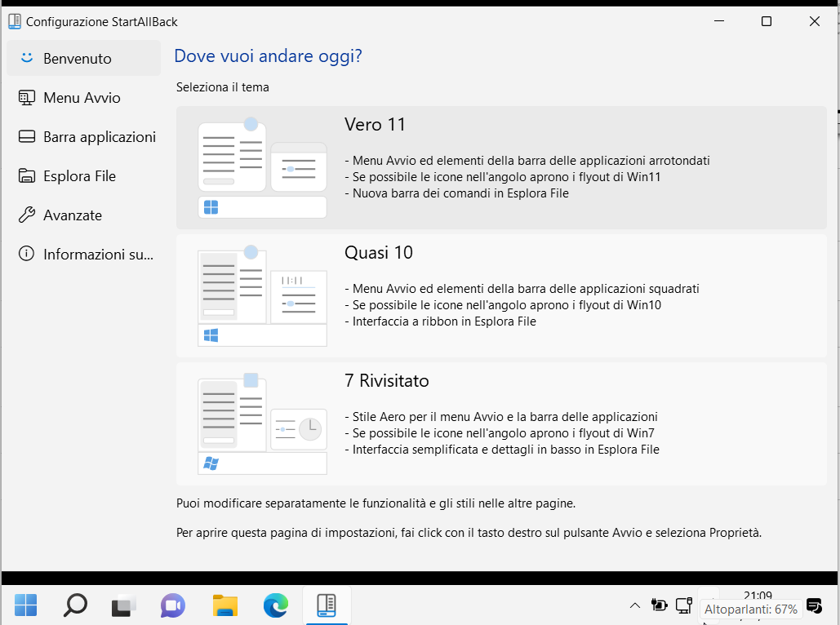
Task: Maximize the Configurazione StartAllBack window
Action: click(x=766, y=21)
